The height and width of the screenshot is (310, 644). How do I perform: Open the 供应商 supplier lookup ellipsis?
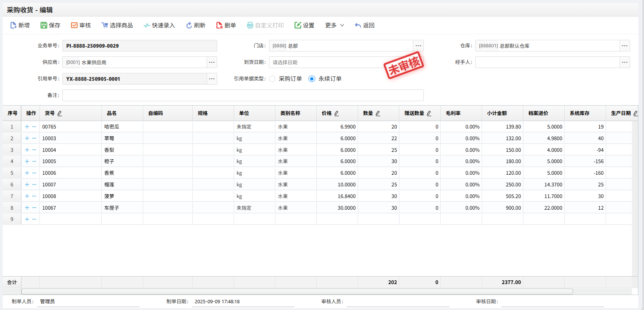point(212,62)
